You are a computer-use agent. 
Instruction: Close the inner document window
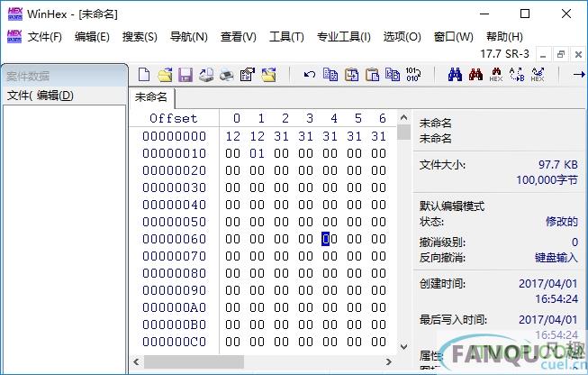point(579,55)
